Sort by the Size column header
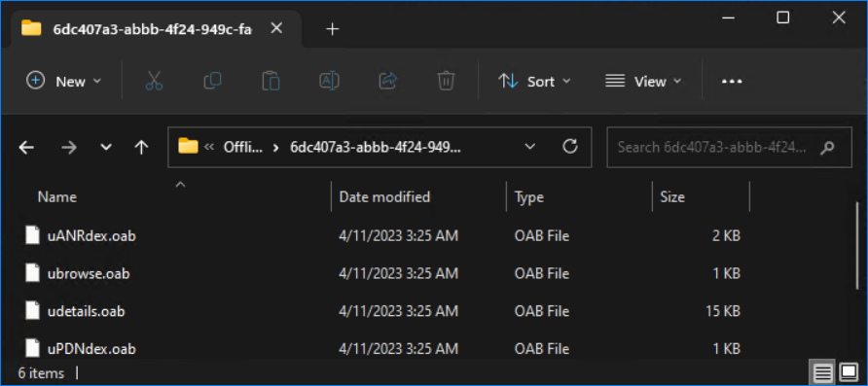This screenshot has width=868, height=386. pyautogui.click(x=672, y=196)
